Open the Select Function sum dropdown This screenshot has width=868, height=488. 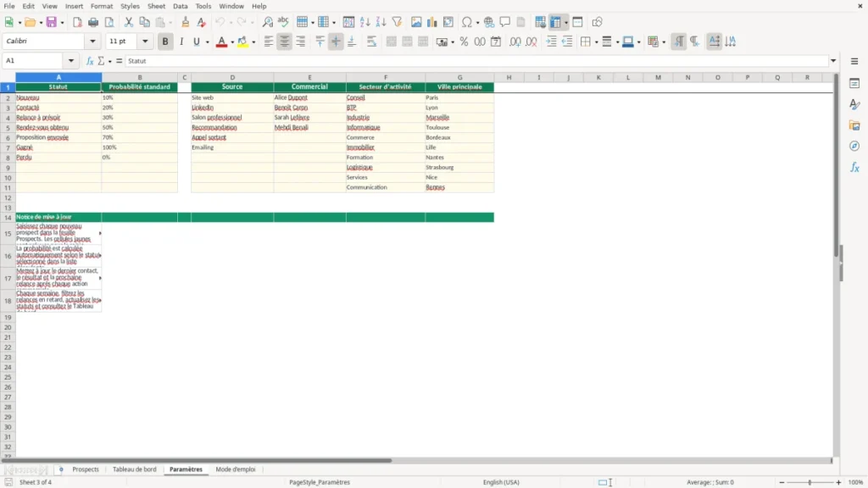point(109,61)
